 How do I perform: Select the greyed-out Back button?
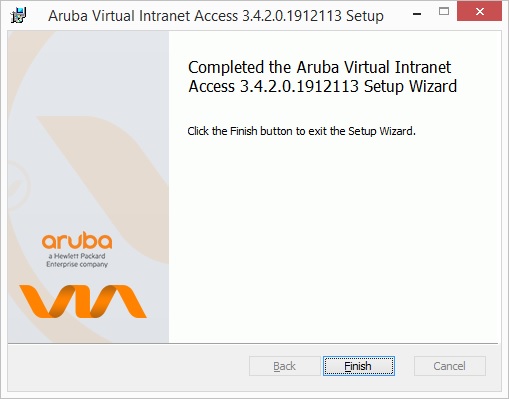point(285,366)
